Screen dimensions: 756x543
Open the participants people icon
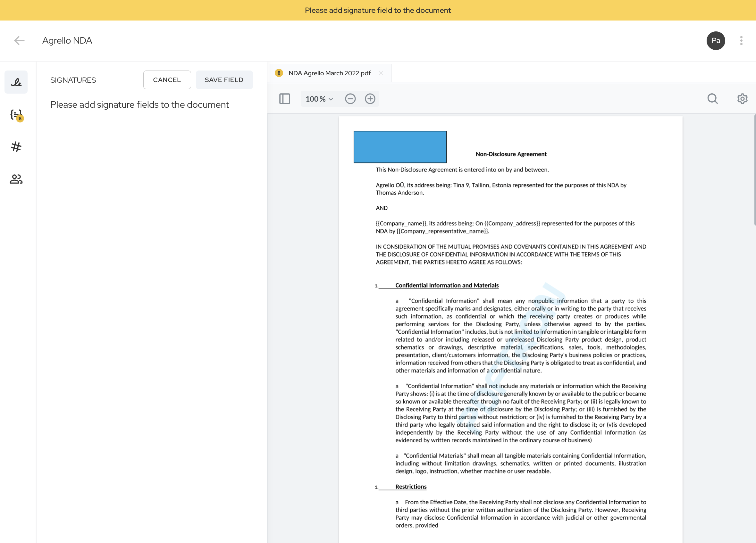pos(16,179)
